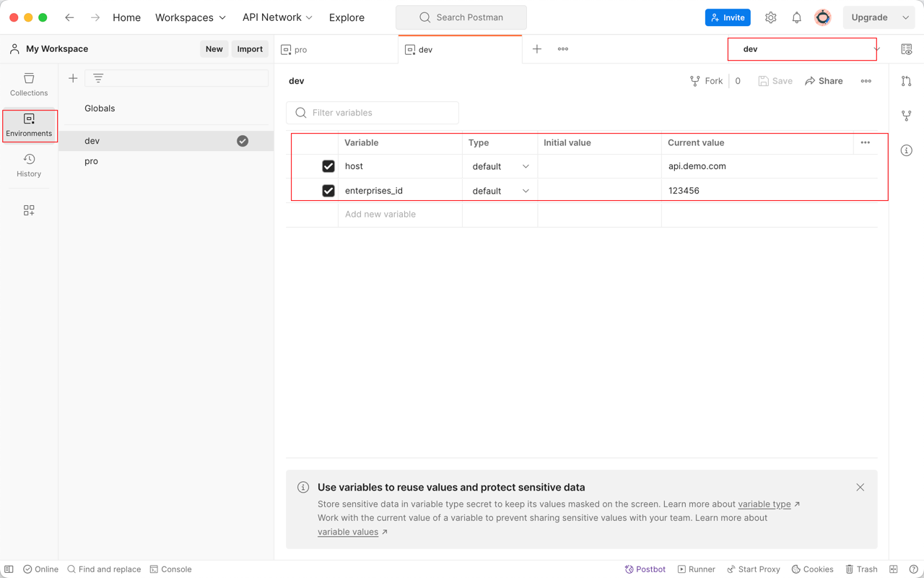The height and width of the screenshot is (578, 924).
Task: Open the Collections sidebar panel
Action: coord(29,85)
